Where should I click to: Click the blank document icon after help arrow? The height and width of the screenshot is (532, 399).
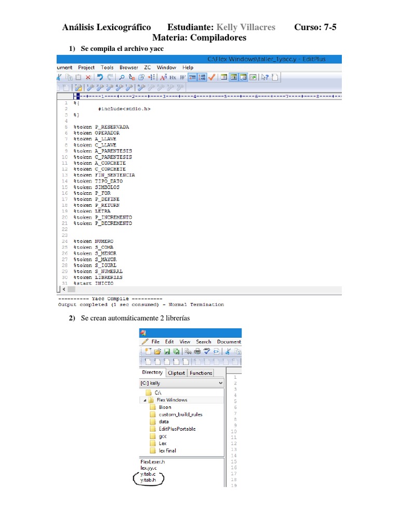(x=275, y=77)
